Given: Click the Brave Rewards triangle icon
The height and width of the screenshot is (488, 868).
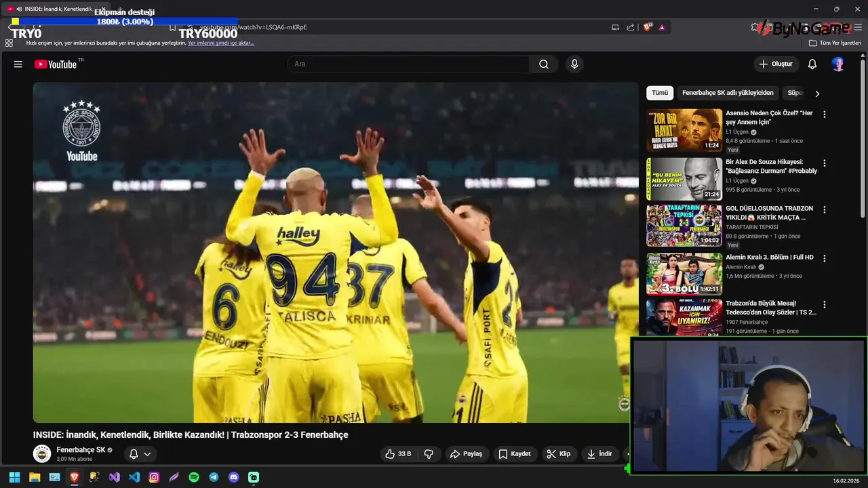Looking at the screenshot, I should pyautogui.click(x=662, y=27).
